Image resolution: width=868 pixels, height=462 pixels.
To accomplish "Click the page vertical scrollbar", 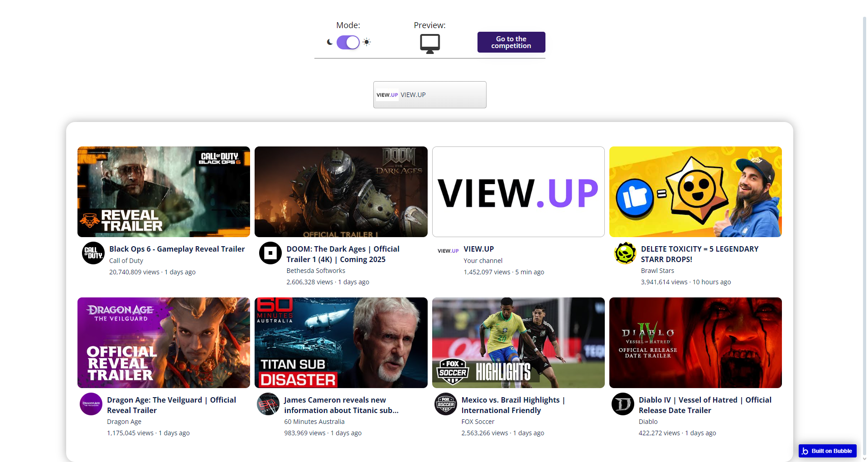I will pos(864,236).
